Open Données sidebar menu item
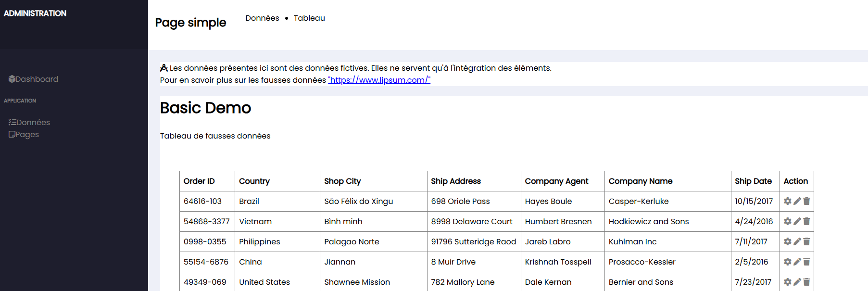This screenshot has height=291, width=868. click(29, 122)
